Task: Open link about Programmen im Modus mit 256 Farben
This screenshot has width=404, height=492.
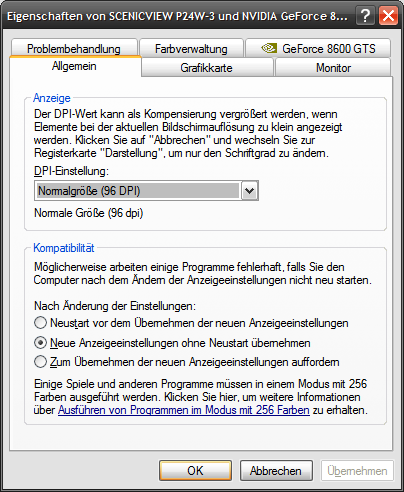Action: click(x=184, y=410)
